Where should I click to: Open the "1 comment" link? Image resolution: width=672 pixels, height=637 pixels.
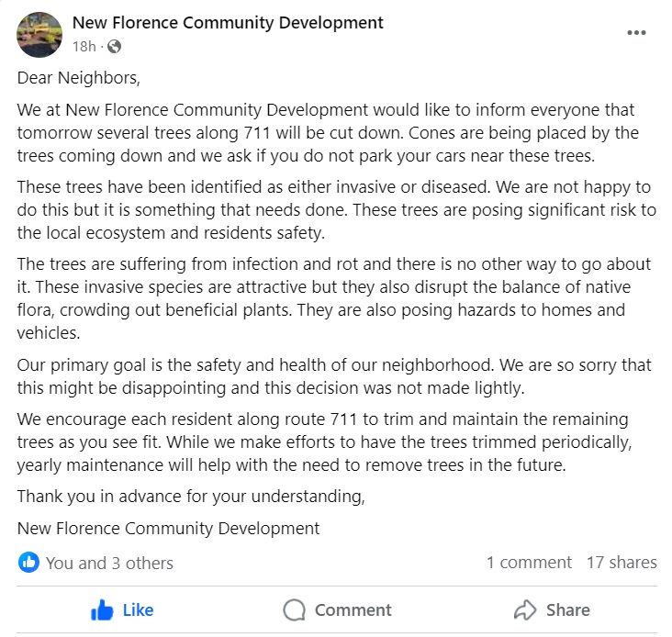pos(529,563)
